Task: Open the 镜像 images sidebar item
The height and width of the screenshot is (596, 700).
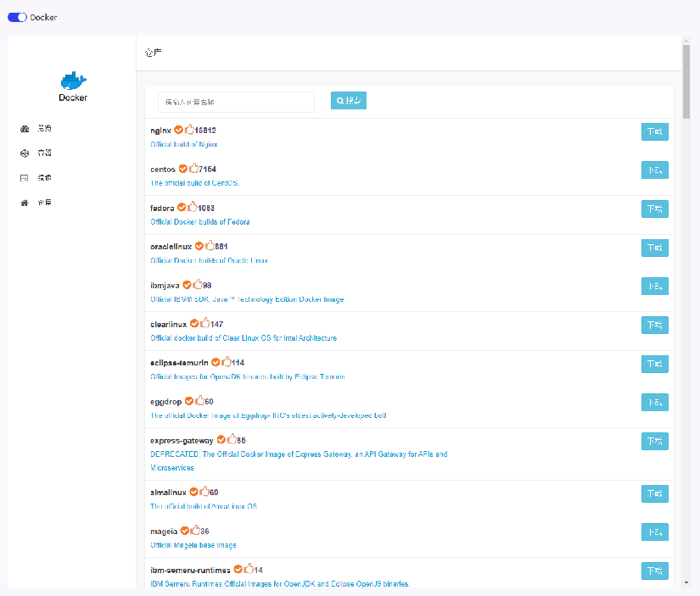Action: pos(36,178)
